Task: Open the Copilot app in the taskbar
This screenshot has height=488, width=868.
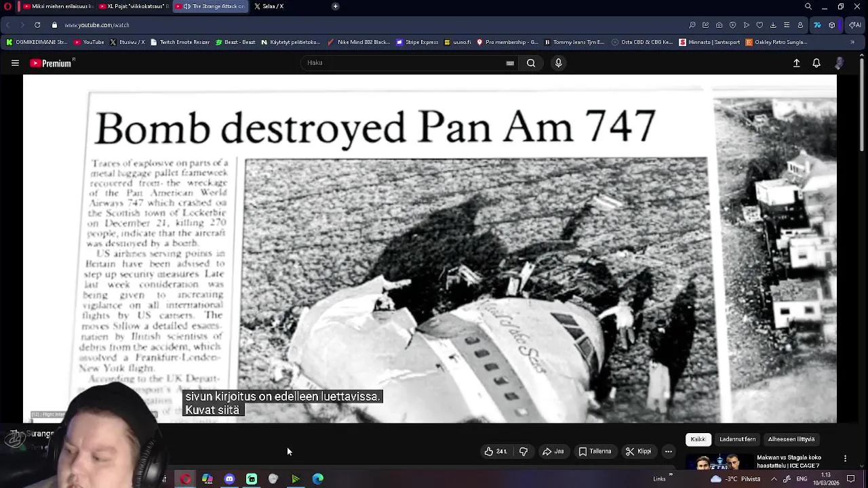Action: (x=207, y=479)
